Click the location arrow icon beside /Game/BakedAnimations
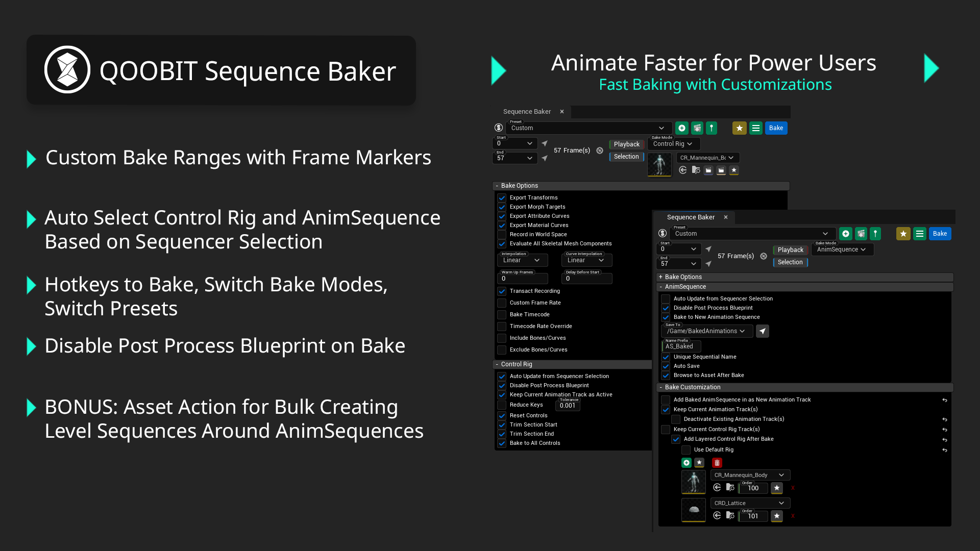The image size is (980, 551). pyautogui.click(x=763, y=331)
